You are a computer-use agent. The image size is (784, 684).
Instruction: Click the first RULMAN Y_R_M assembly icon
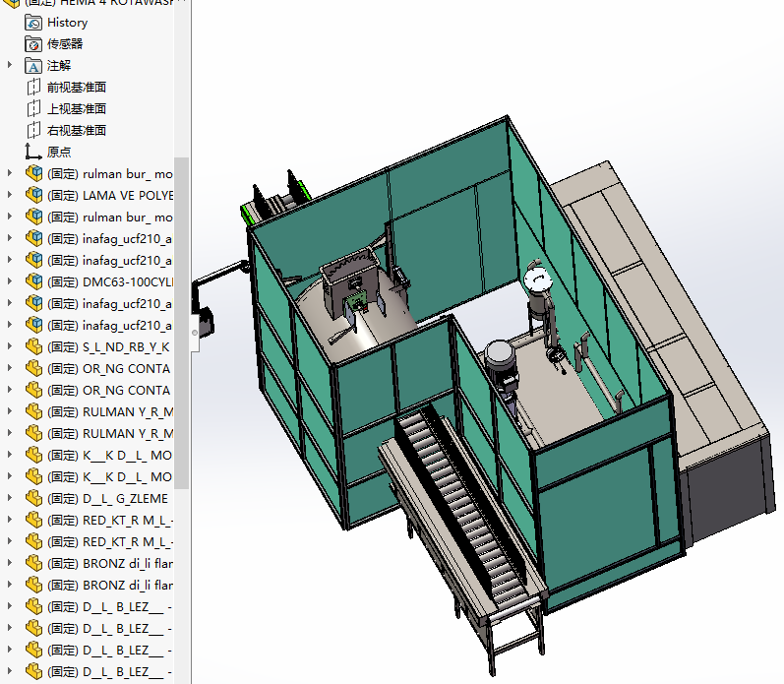pyautogui.click(x=34, y=411)
